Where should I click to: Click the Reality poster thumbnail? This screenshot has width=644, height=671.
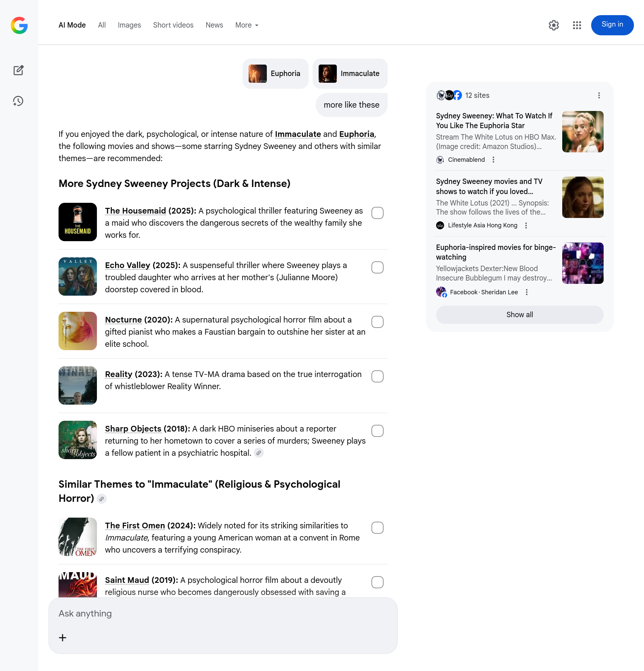coord(78,385)
